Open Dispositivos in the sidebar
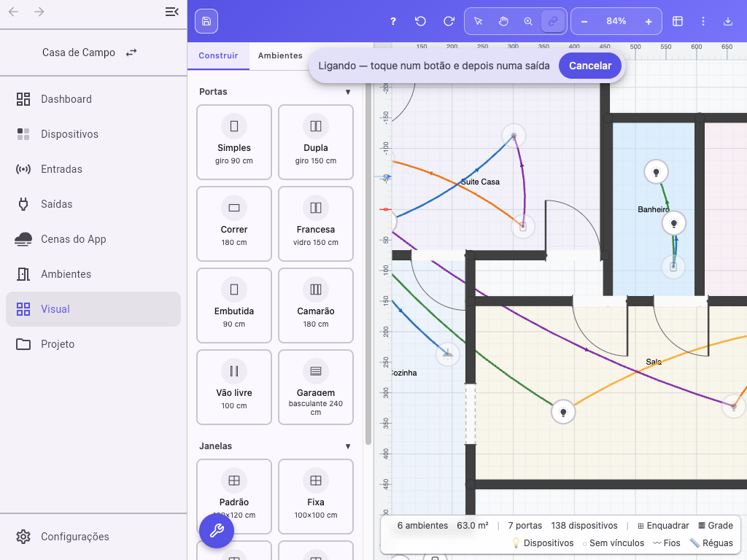The width and height of the screenshot is (747, 560). 93,134
